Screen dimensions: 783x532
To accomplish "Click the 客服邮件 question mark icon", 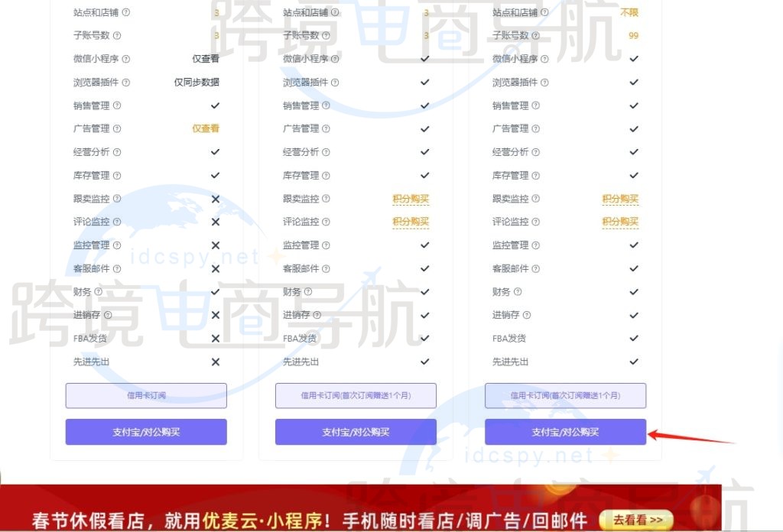I will pyautogui.click(x=116, y=268).
